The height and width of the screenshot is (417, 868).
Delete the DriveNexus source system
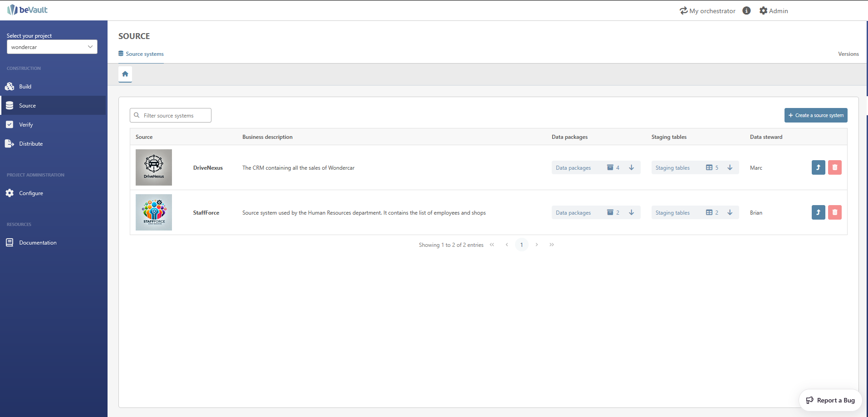point(834,167)
